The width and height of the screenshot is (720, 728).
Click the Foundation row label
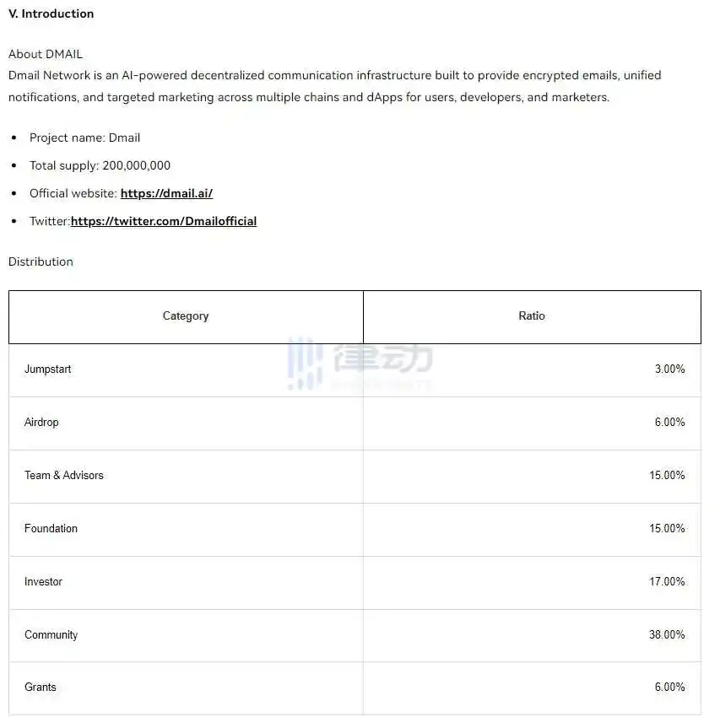[51, 528]
